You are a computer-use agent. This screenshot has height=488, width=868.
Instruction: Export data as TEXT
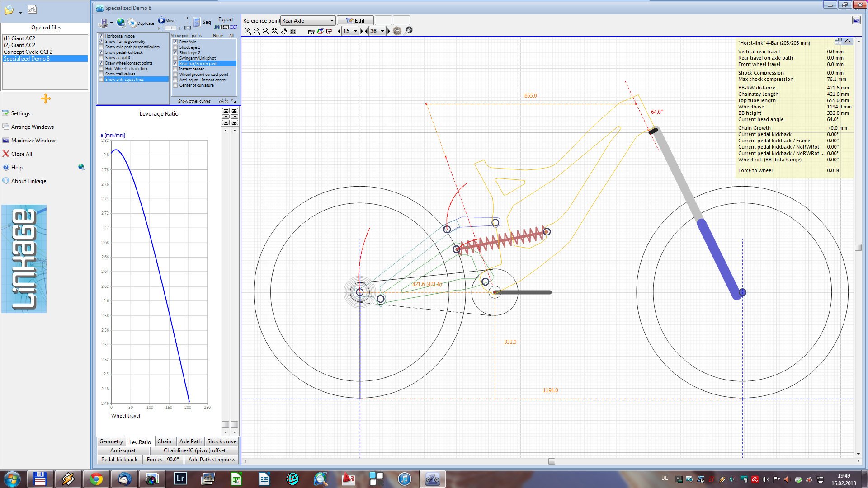coord(225,27)
